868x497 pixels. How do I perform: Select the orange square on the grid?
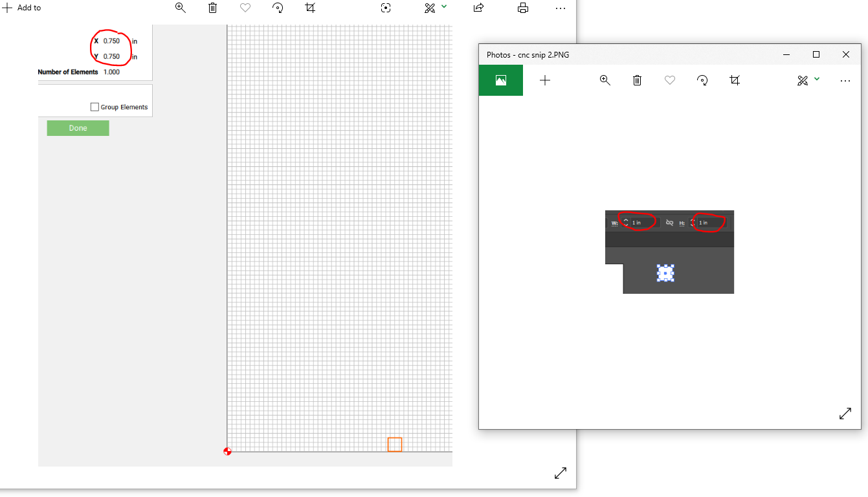[x=395, y=445]
